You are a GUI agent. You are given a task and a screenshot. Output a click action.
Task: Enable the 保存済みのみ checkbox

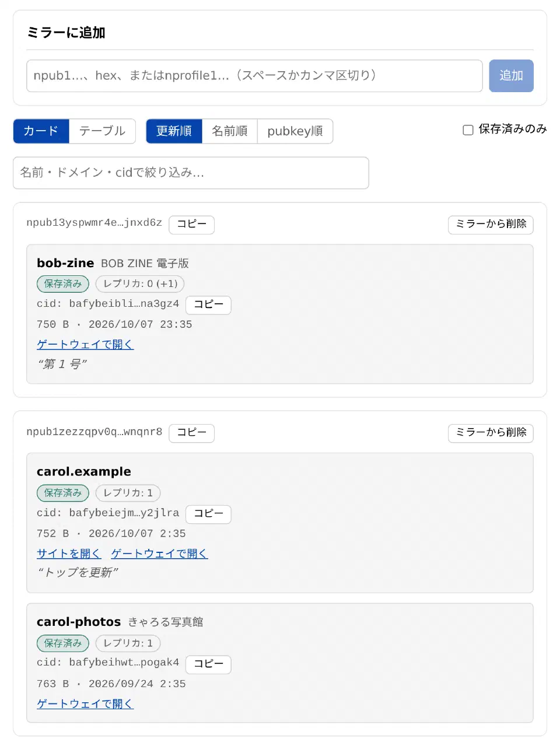point(468,130)
